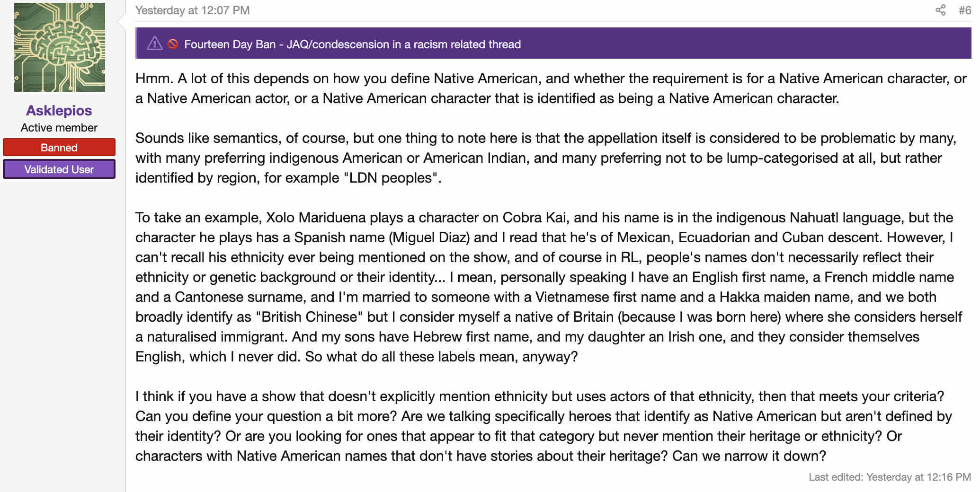Click the red Banned badge
The image size is (980, 492).
click(x=59, y=147)
